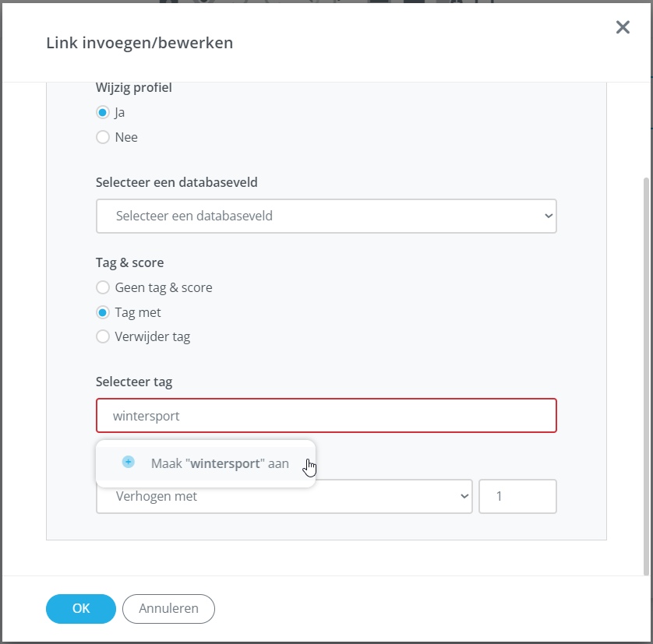Open the Selecteer een databaseveld dropdown

click(326, 216)
